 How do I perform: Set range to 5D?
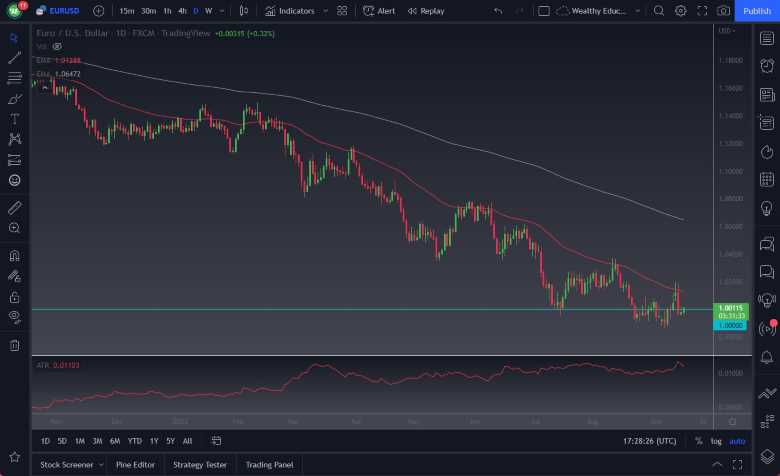pos(62,441)
